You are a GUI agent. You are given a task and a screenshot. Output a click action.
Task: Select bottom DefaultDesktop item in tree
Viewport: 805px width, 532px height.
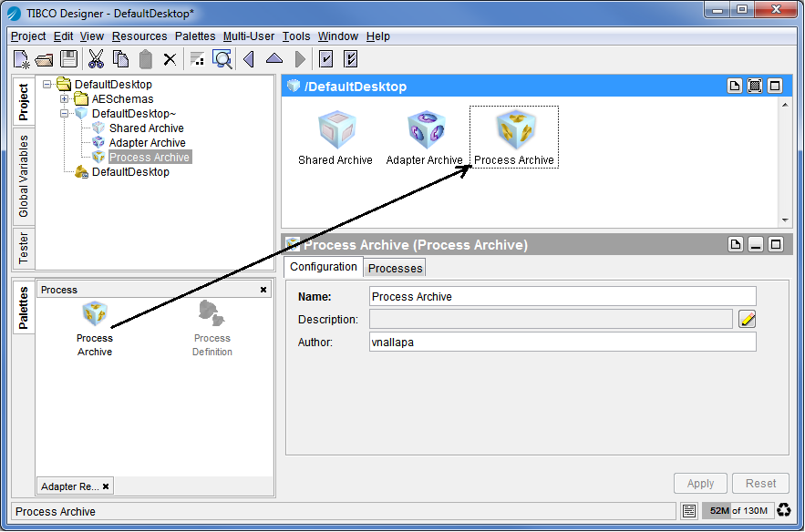point(129,172)
